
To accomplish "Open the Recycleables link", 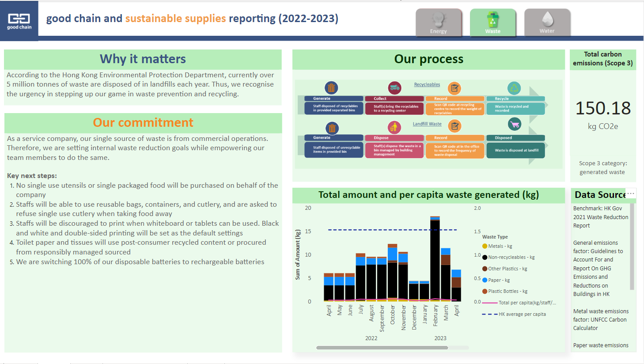I will coord(427,84).
